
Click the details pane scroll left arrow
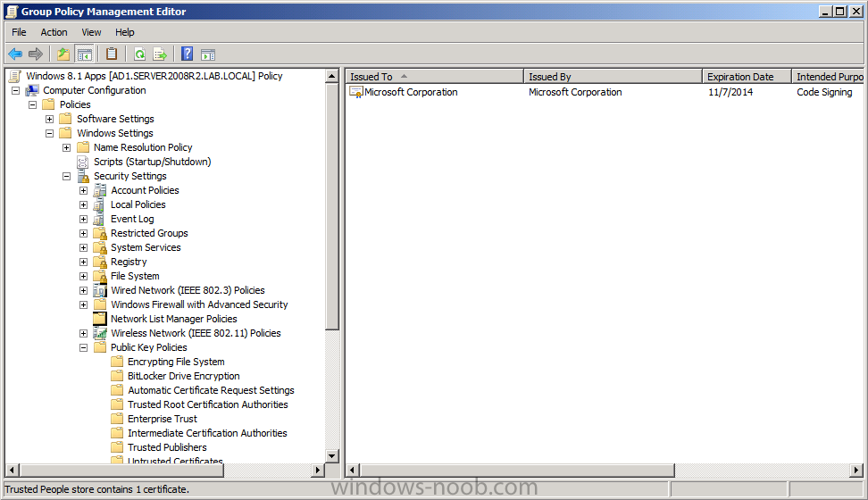pyautogui.click(x=352, y=471)
